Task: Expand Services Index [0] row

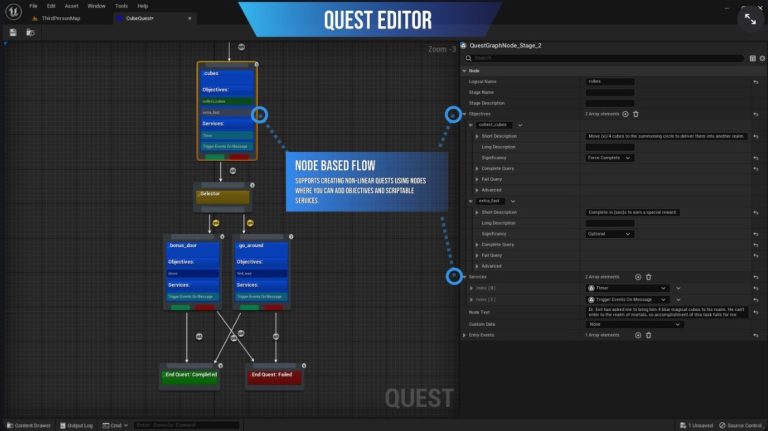Action: [471, 288]
